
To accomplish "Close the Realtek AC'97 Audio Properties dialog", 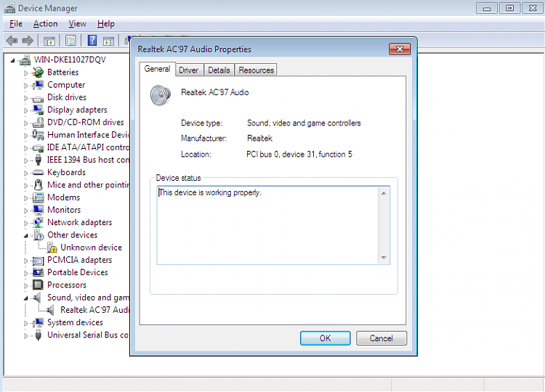I will (400, 49).
